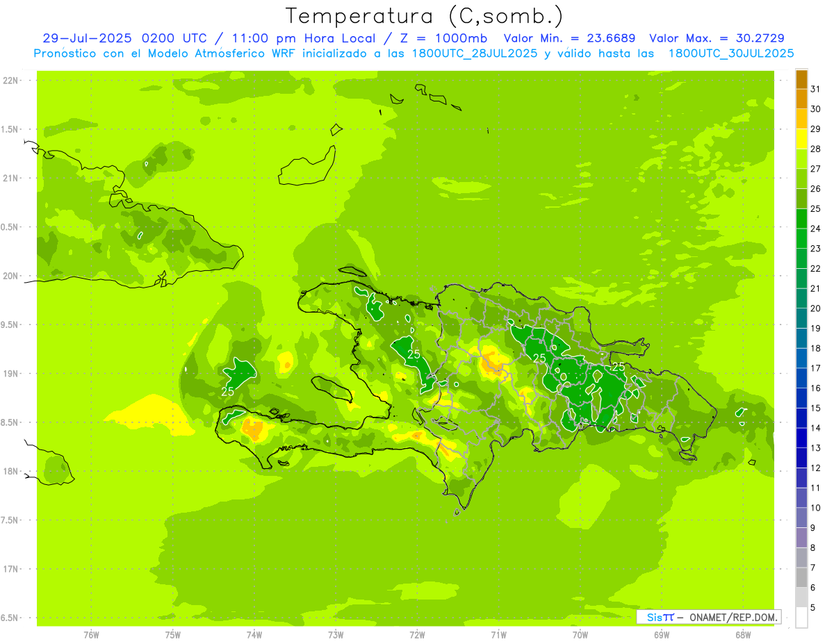This screenshot has height=644, width=834.
Task: Pick the colorbar segment between 27 and 28
Action: [801, 159]
